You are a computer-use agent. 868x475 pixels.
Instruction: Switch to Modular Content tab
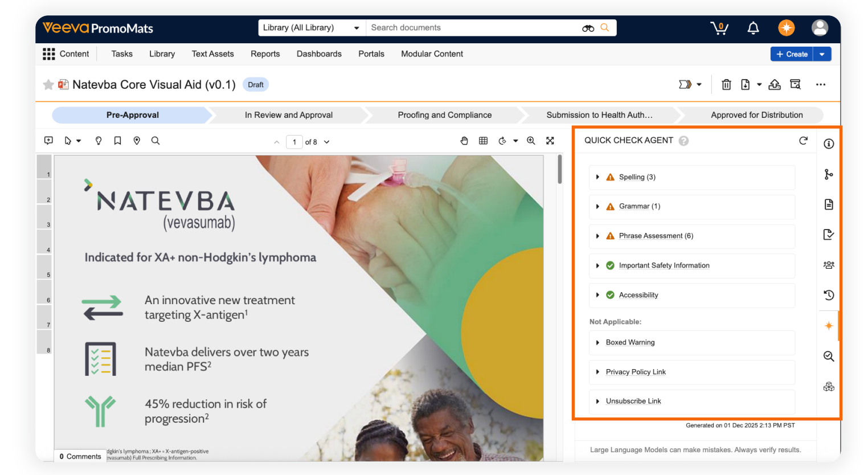click(x=432, y=54)
